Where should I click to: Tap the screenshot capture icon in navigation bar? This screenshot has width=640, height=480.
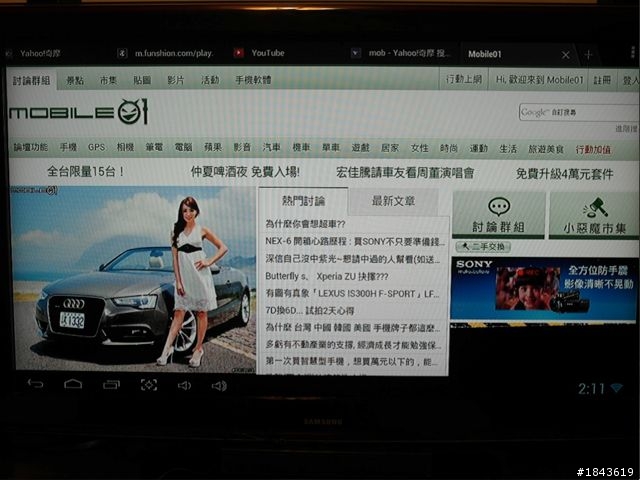click(149, 385)
